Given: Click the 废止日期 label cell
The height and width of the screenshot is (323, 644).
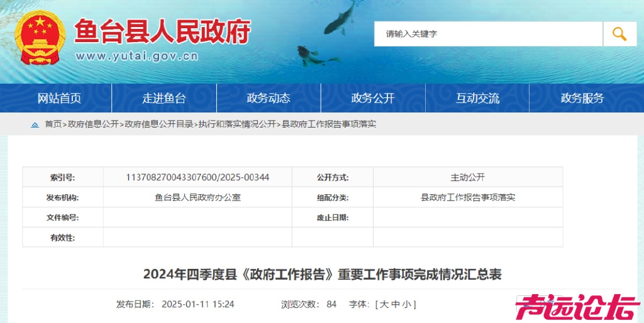Looking at the screenshot, I should click(333, 217).
